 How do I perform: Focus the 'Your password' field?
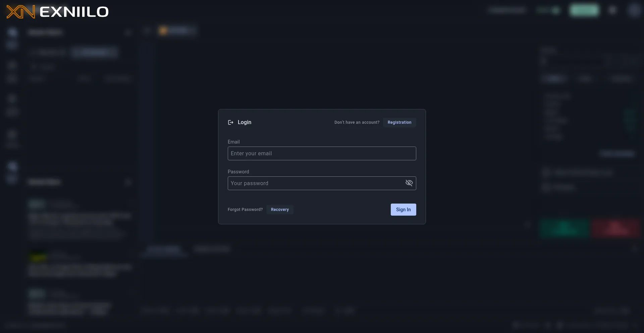pos(315,183)
